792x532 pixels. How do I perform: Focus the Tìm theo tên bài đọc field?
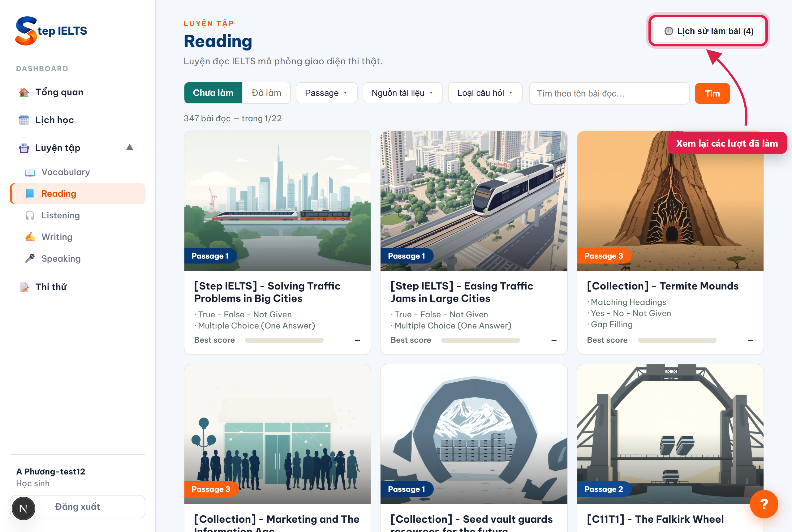point(609,93)
